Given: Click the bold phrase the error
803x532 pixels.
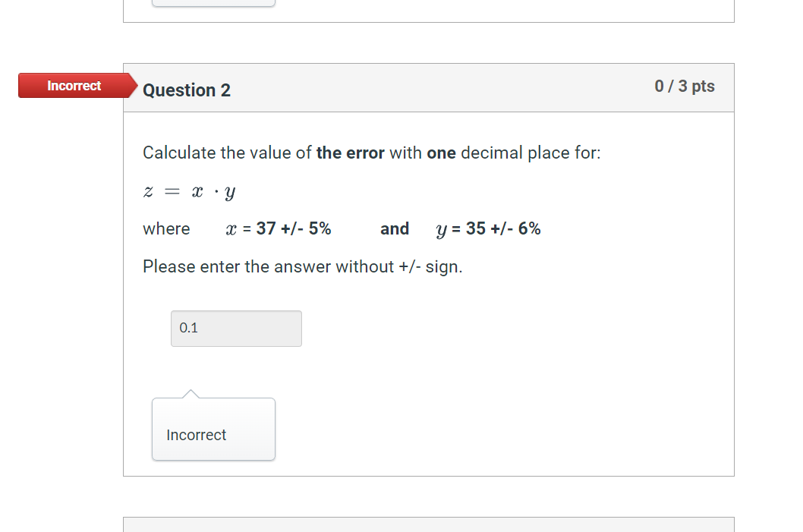Looking at the screenshot, I should (x=349, y=153).
